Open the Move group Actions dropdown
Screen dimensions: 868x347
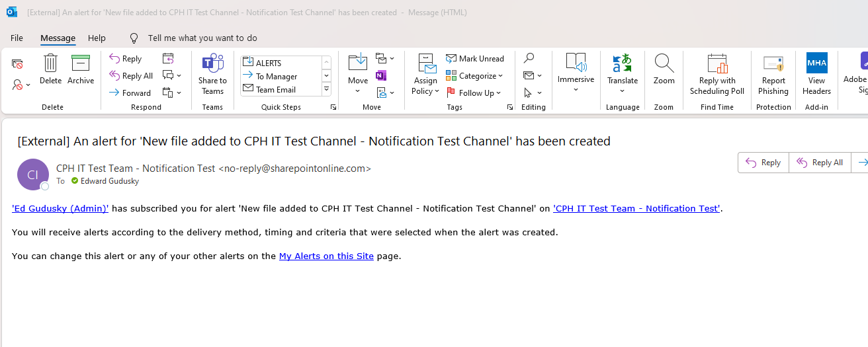(385, 93)
